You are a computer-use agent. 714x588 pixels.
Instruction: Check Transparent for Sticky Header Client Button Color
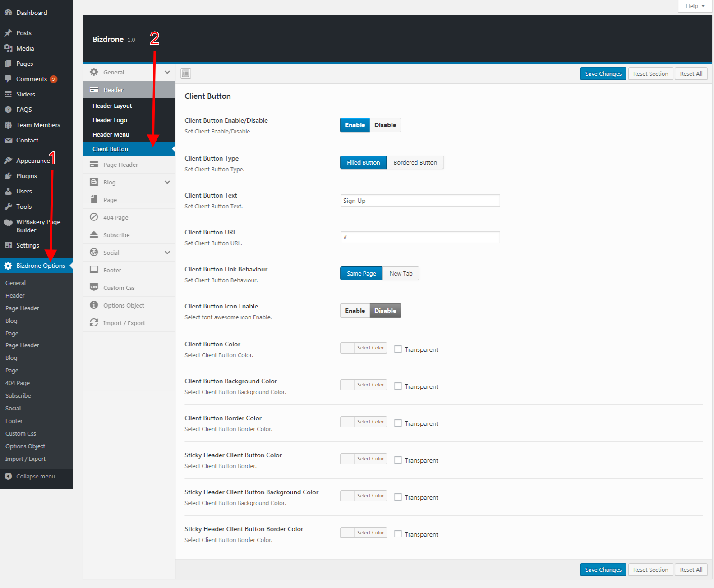pyautogui.click(x=398, y=460)
